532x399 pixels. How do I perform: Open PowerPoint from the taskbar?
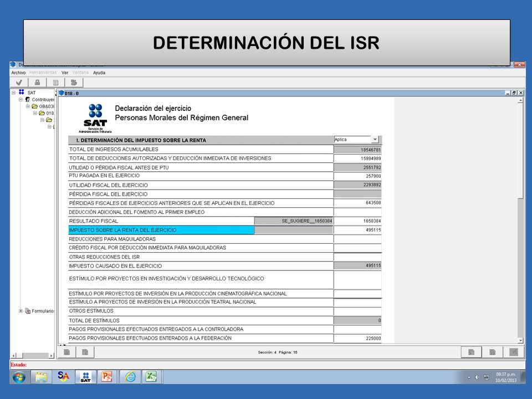pos(107,377)
